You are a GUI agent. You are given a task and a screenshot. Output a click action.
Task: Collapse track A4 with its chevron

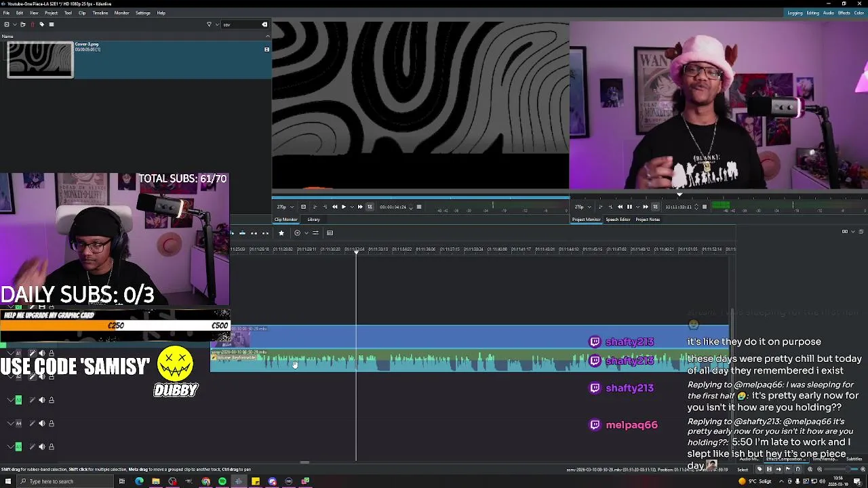pyautogui.click(x=9, y=423)
